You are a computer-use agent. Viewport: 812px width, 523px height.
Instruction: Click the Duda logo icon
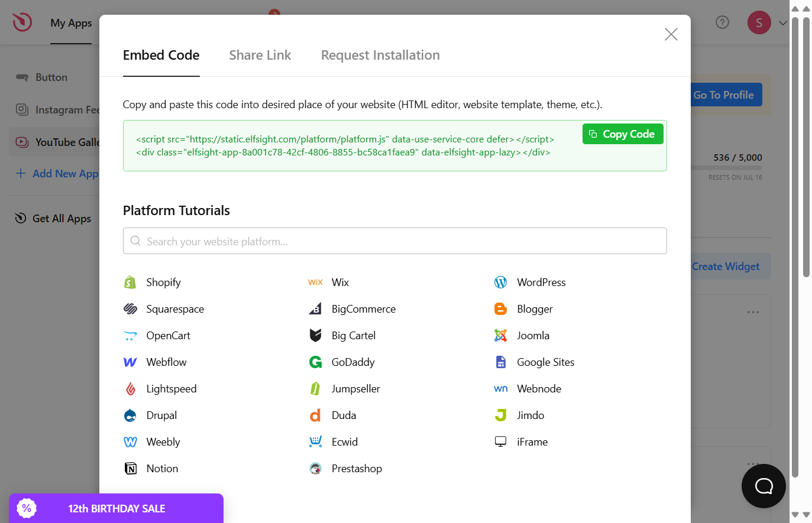315,415
